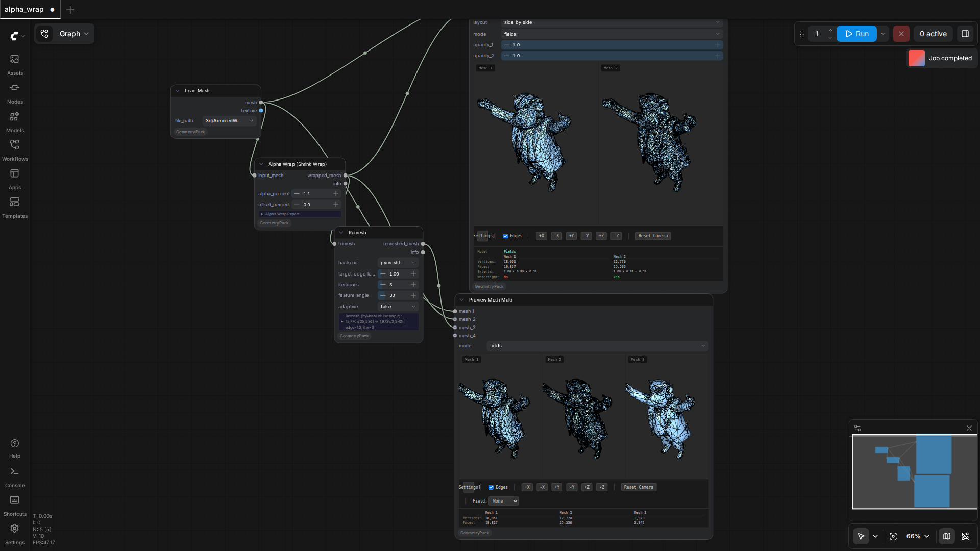This screenshot has width=980, height=551.
Task: Open the Run options dropdown arrow
Action: pos(883,34)
